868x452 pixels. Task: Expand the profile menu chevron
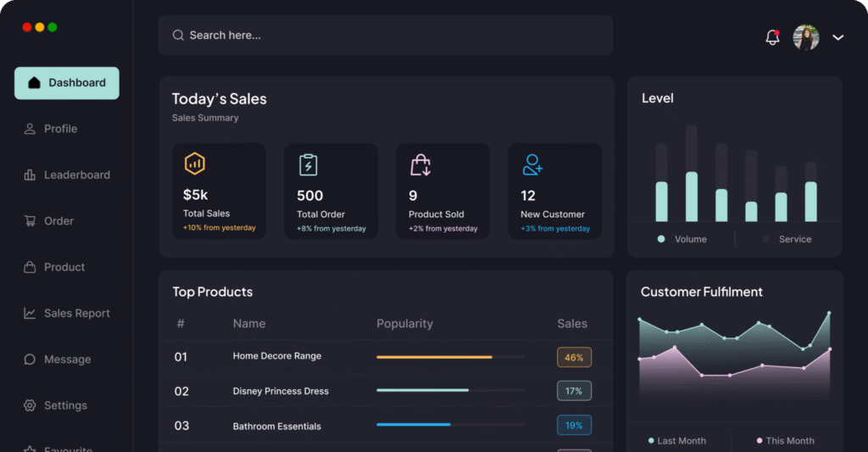point(838,37)
